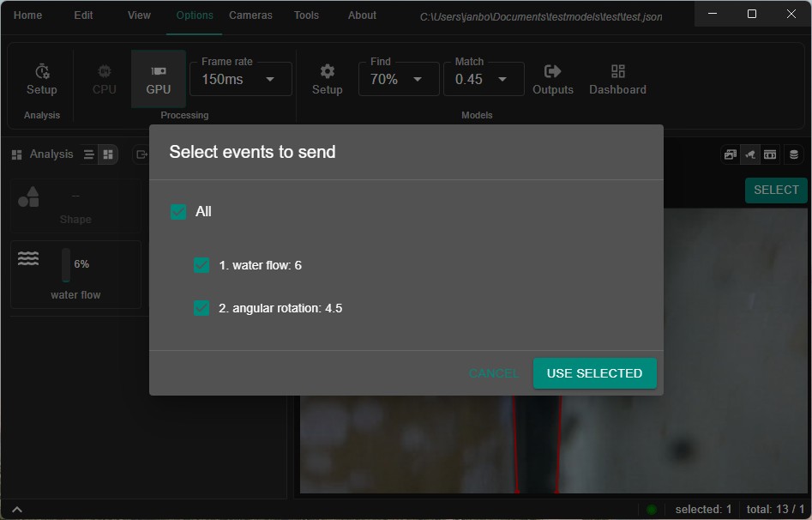The width and height of the screenshot is (812, 520).
Task: Open the image gallery source icon
Action: [731, 154]
